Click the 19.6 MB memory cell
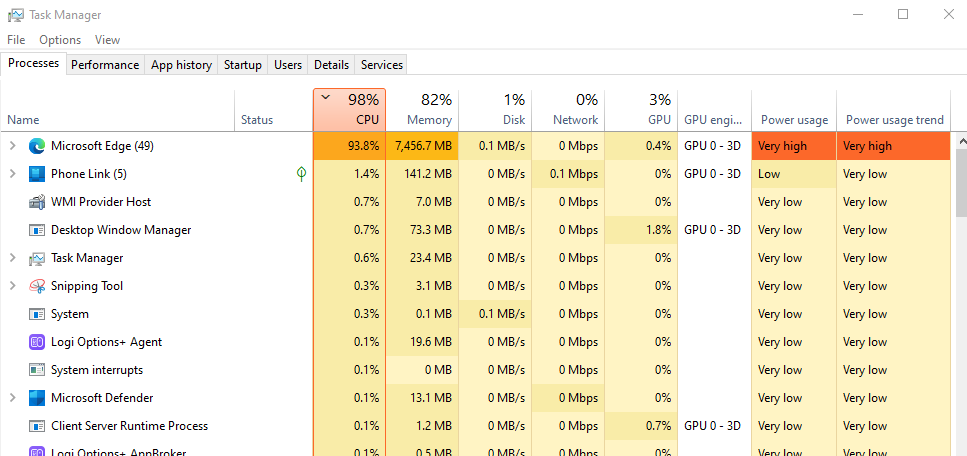 coord(422,342)
